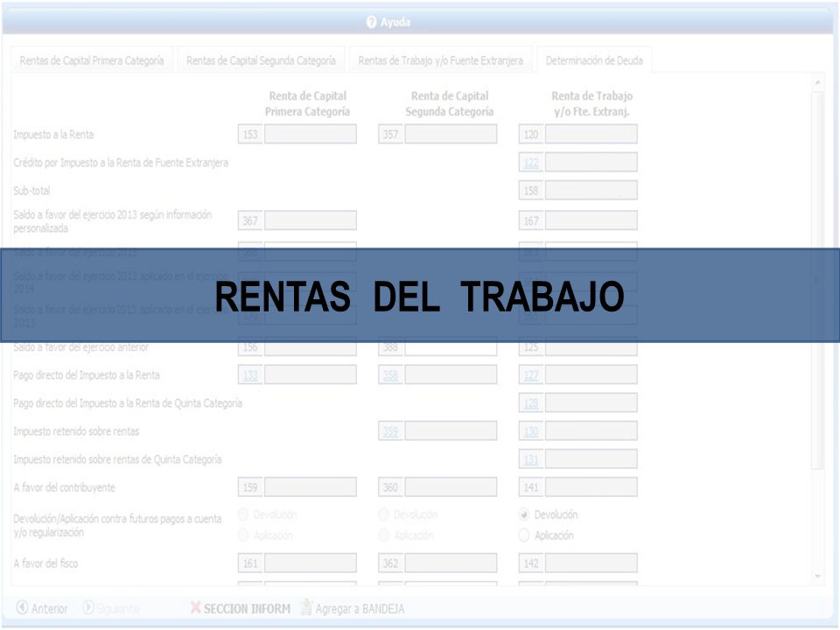Screen dimensions: 840x630
Task: Click the A favor del fisco field 362
Action: [451, 563]
